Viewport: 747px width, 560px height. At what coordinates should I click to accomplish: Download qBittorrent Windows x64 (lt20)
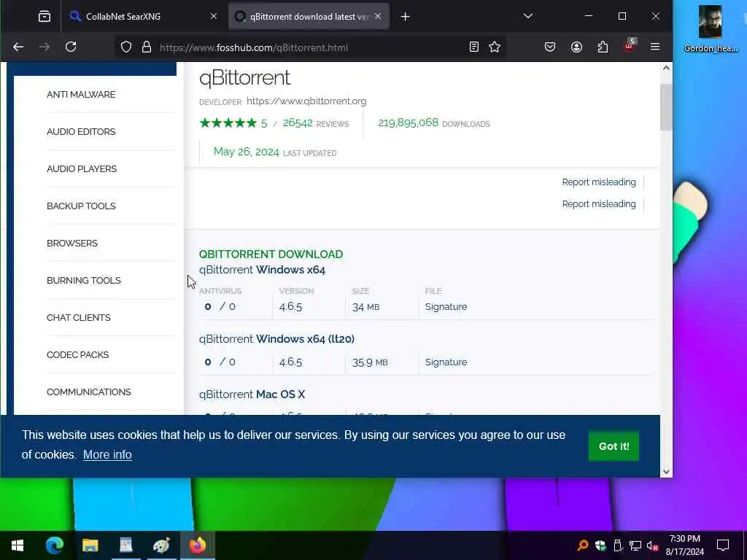click(276, 338)
